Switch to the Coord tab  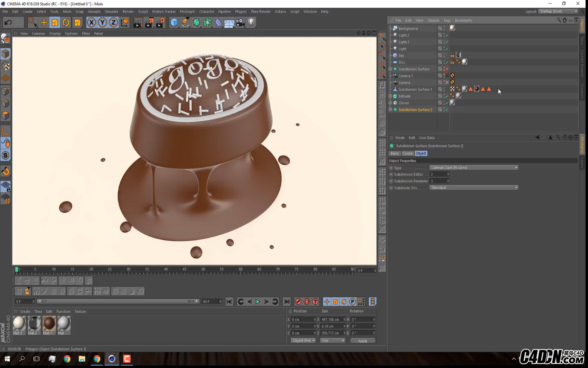click(407, 153)
